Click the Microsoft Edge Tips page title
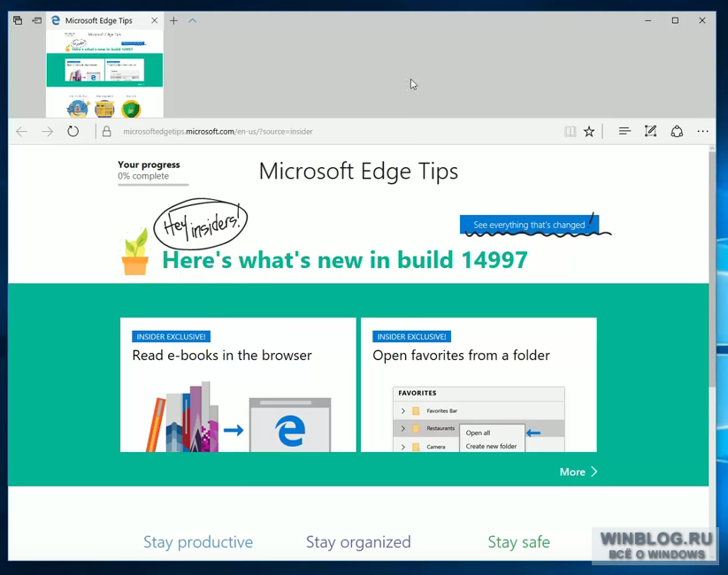 tap(358, 172)
